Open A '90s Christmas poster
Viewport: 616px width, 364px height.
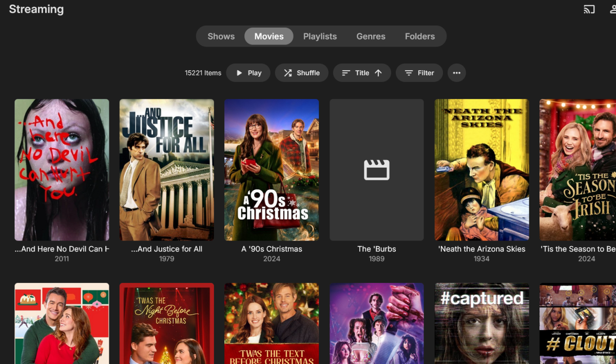click(x=272, y=170)
